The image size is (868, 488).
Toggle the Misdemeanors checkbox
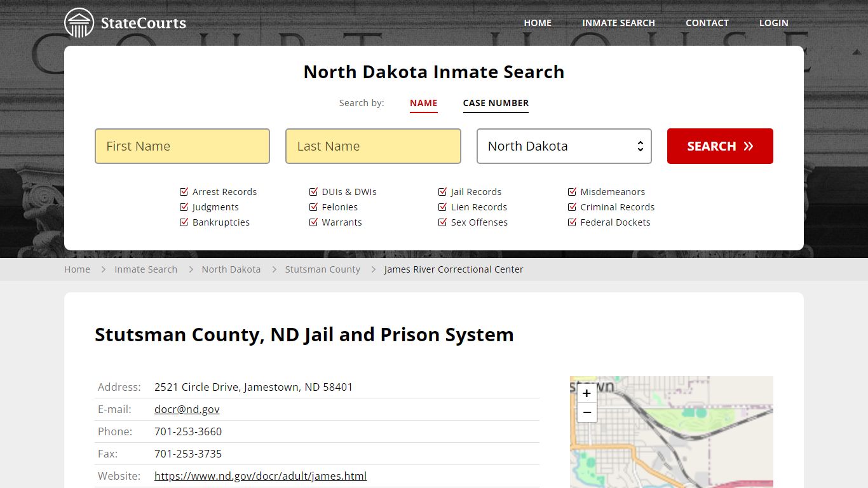[572, 192]
